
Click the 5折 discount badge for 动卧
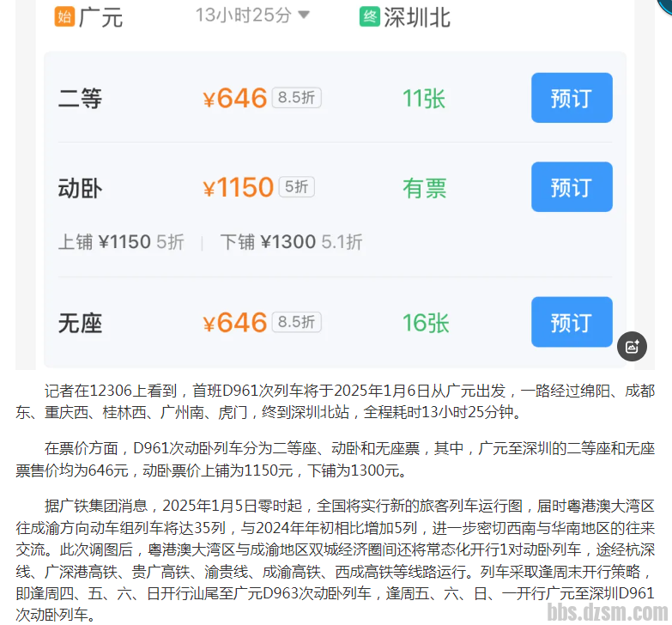coord(296,187)
